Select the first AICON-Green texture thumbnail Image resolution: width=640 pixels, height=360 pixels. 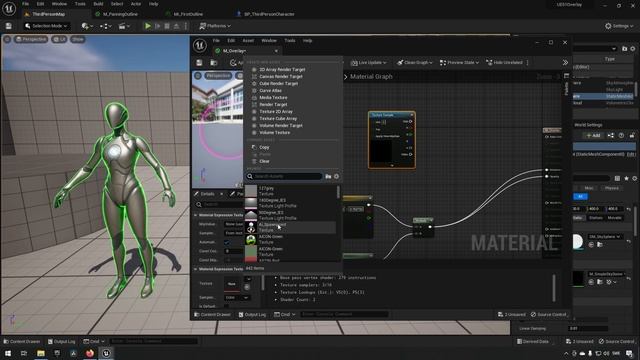pyautogui.click(x=251, y=240)
